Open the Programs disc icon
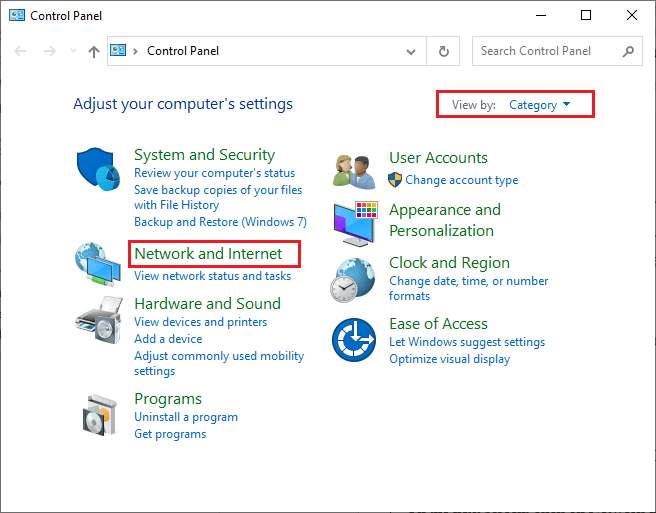Image resolution: width=656 pixels, height=513 pixels. tap(100, 415)
